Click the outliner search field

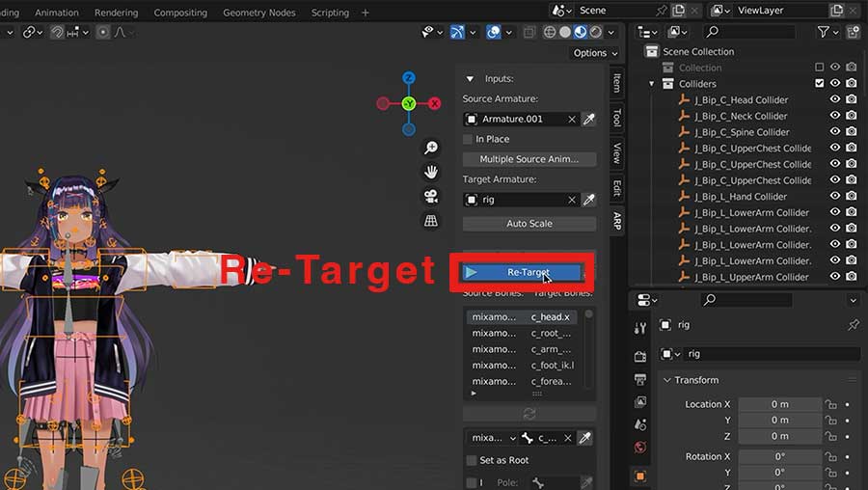coord(749,32)
